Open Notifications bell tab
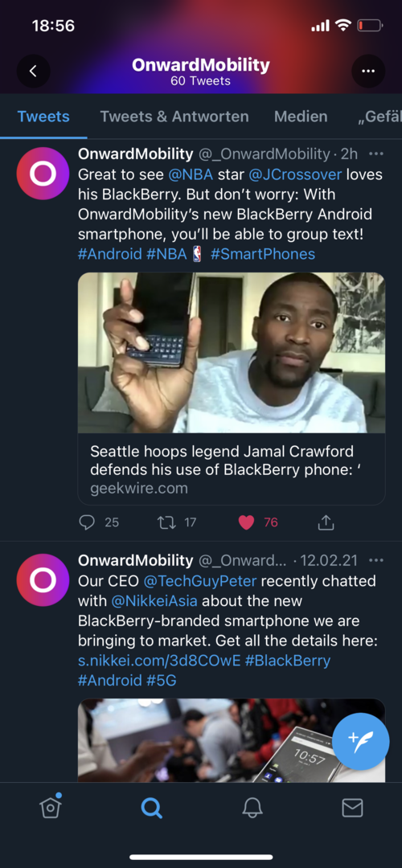This screenshot has width=402, height=868. (252, 808)
